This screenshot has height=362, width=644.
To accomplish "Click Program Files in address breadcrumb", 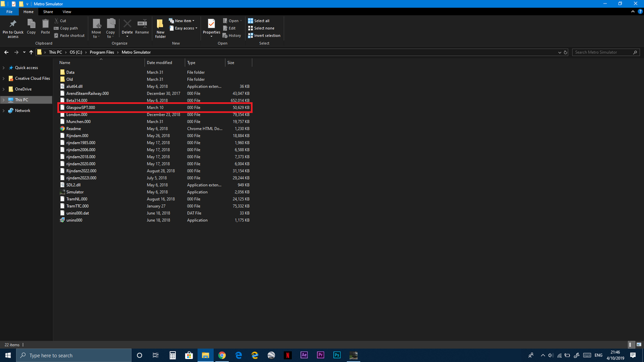I will 102,52.
